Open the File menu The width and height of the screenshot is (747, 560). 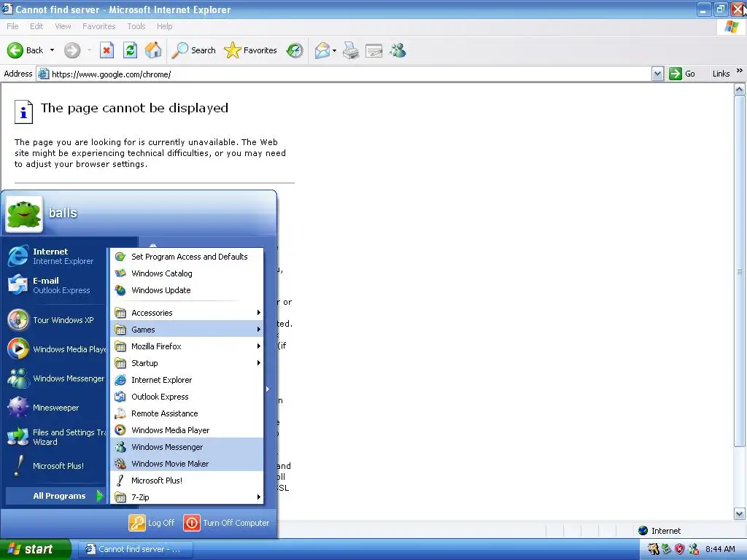[x=12, y=26]
